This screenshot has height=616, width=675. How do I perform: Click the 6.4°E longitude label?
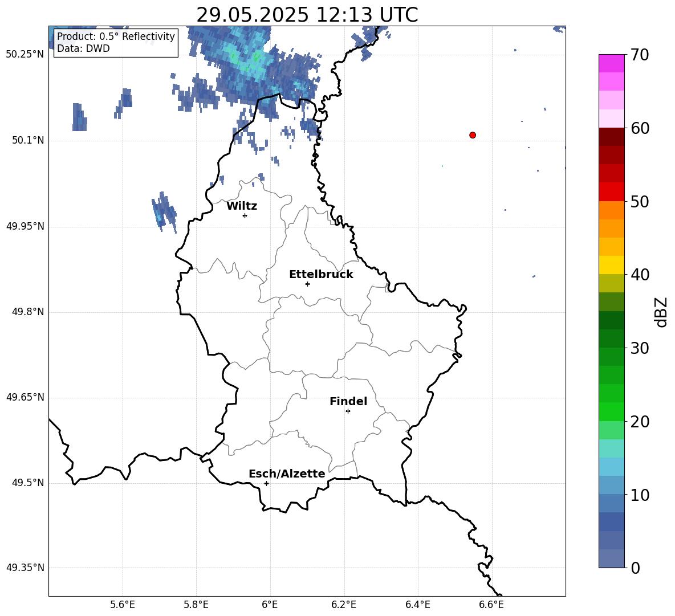[x=417, y=605]
